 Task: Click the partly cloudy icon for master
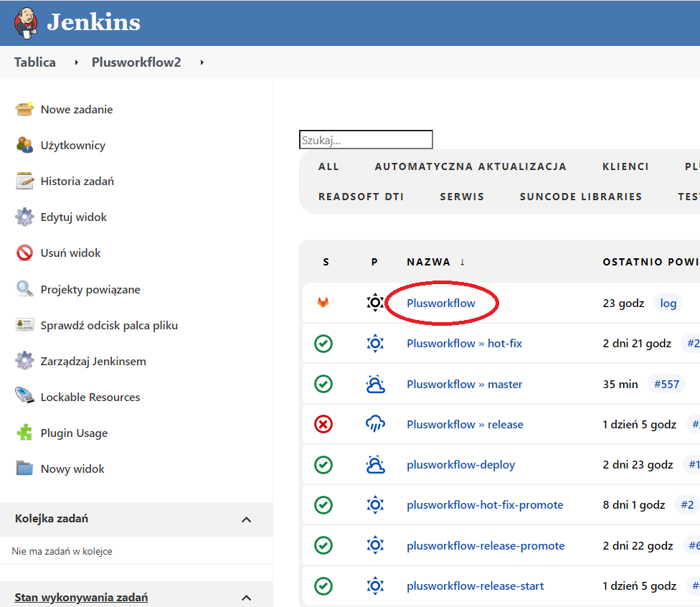coord(375,384)
